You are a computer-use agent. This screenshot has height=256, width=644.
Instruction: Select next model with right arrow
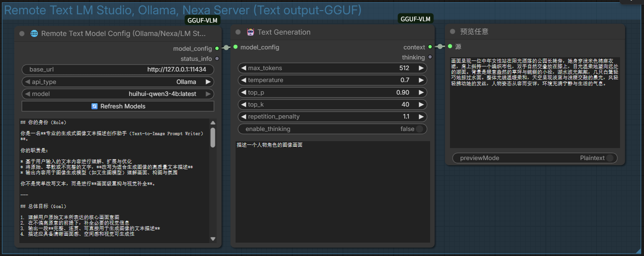tap(208, 94)
